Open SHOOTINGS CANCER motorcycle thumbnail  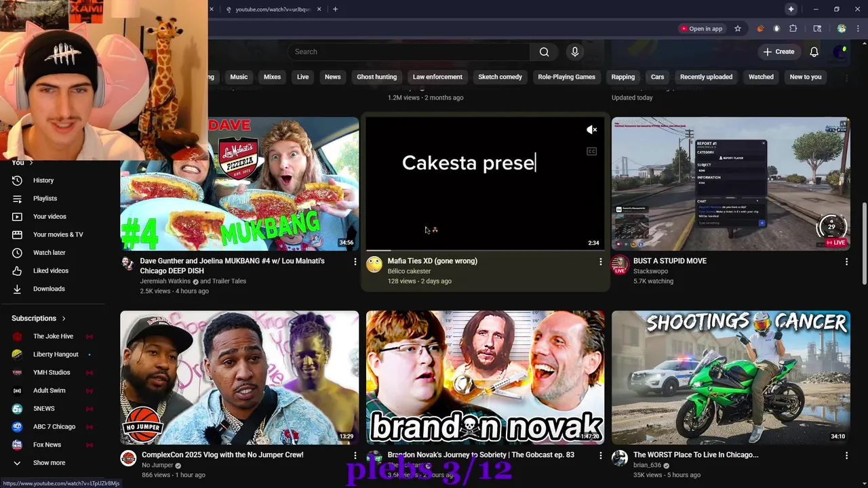click(x=730, y=378)
